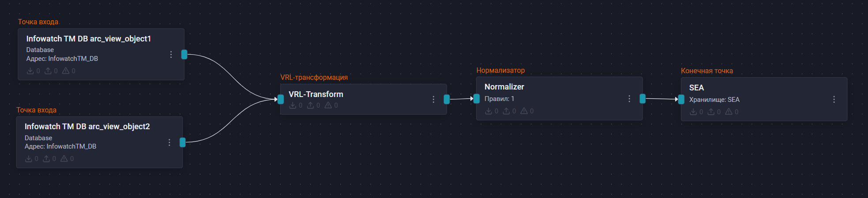
Task: Click output port of arc_view_object2 node
Action: click(183, 142)
